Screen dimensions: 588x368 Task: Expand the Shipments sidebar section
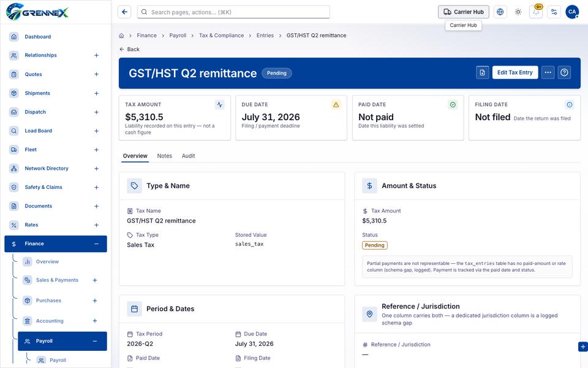[x=96, y=93]
